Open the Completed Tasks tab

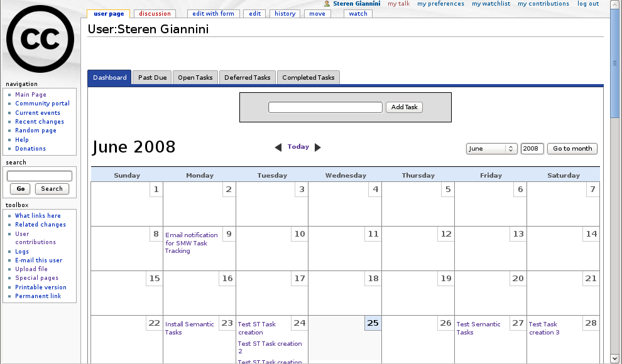click(x=308, y=78)
